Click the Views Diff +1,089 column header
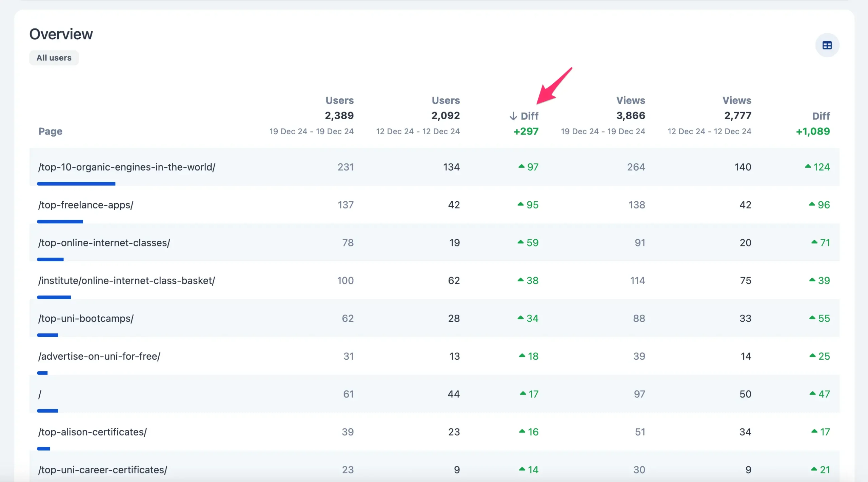The height and width of the screenshot is (482, 868). [813, 123]
